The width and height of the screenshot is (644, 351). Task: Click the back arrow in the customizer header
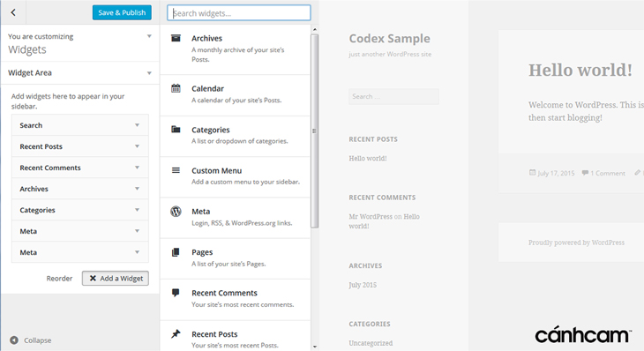(x=13, y=12)
